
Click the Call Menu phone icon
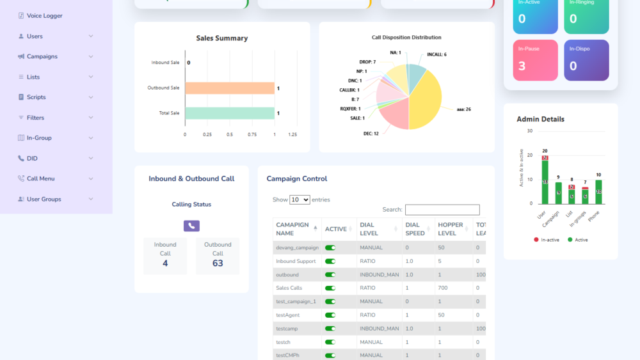click(x=21, y=178)
